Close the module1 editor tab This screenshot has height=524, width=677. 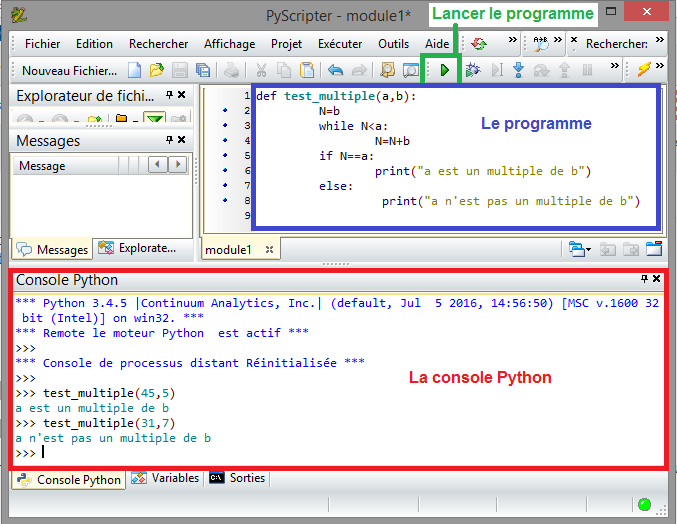(x=269, y=249)
